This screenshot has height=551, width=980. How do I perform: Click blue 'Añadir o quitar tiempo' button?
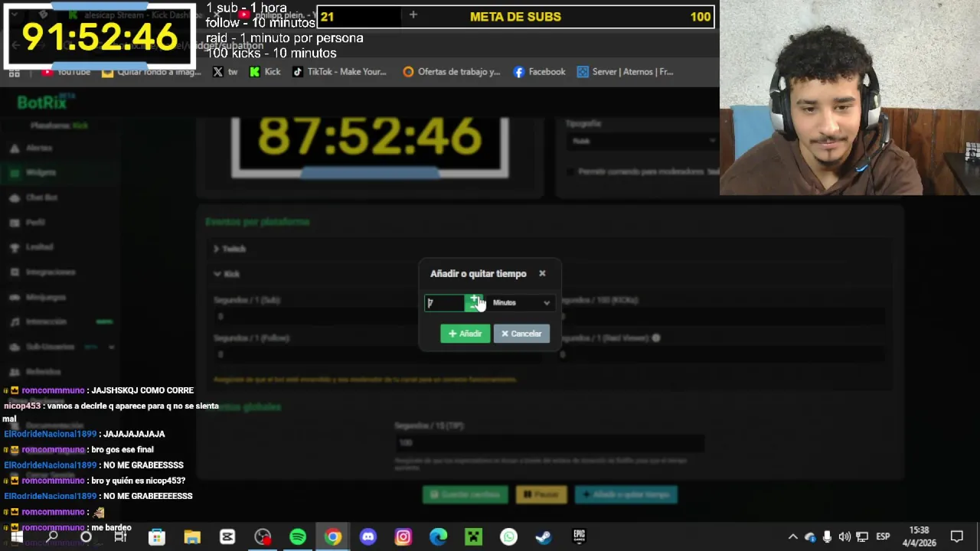click(x=626, y=494)
